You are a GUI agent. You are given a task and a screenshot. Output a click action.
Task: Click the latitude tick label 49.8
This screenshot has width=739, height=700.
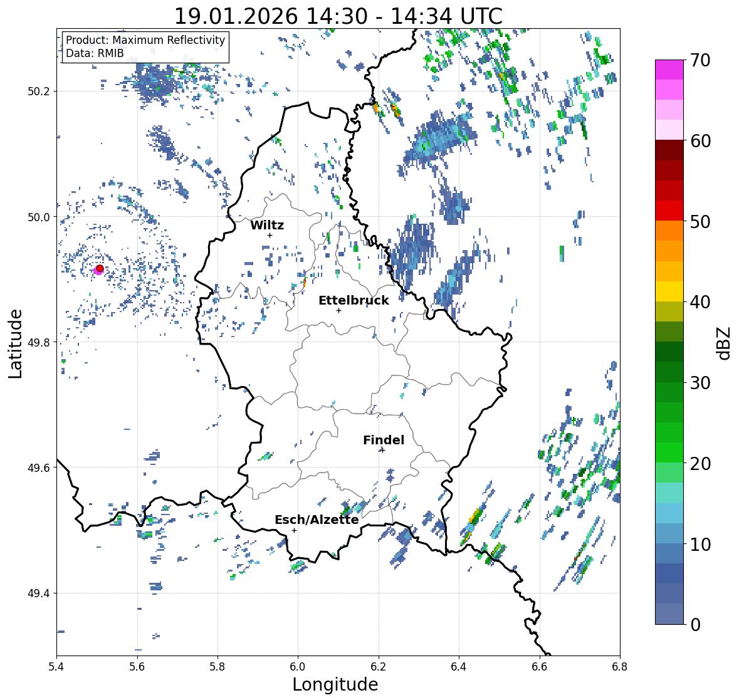(39, 342)
